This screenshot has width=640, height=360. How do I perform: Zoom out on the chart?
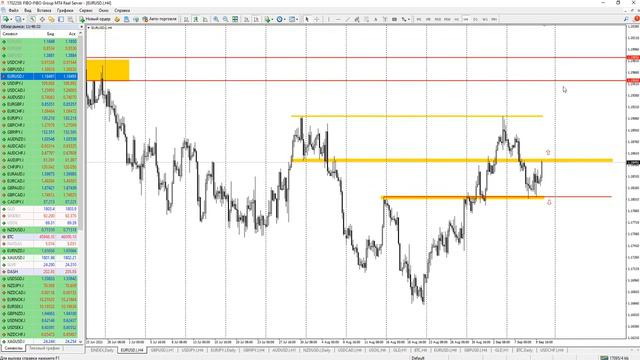pos(225,19)
